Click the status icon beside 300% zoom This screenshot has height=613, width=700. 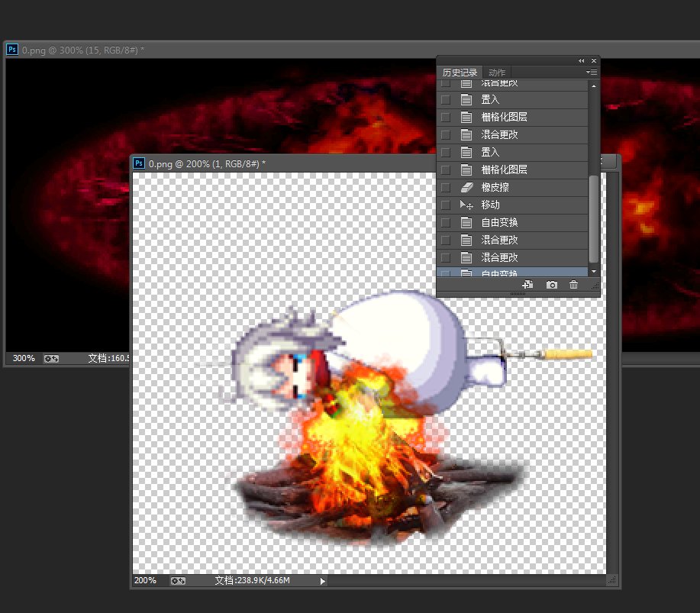tap(51, 358)
